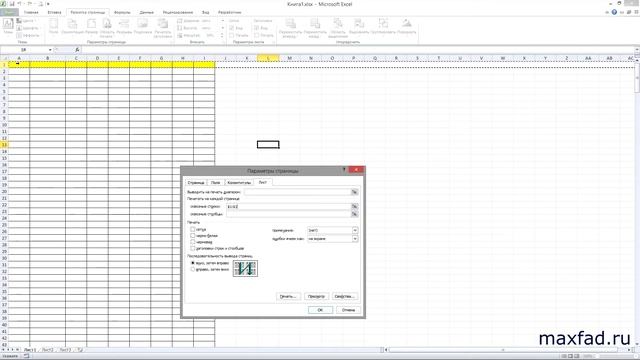
Task: Toggle Сетка Вид checkbox in ribbon
Action: (231, 28)
